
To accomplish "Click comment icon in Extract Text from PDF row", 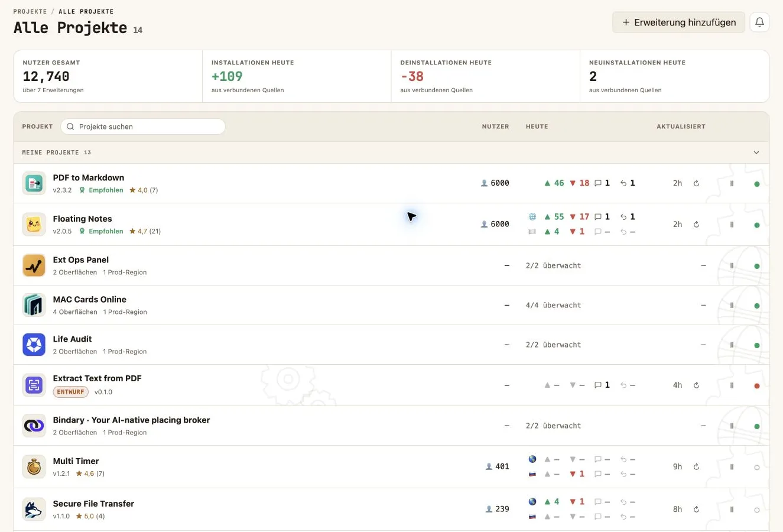I will coord(598,385).
